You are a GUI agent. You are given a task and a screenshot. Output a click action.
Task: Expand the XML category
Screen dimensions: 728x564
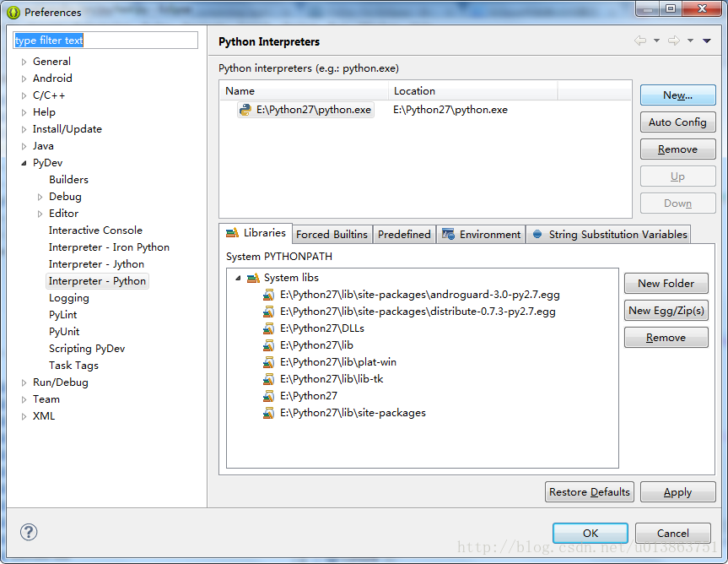click(24, 416)
